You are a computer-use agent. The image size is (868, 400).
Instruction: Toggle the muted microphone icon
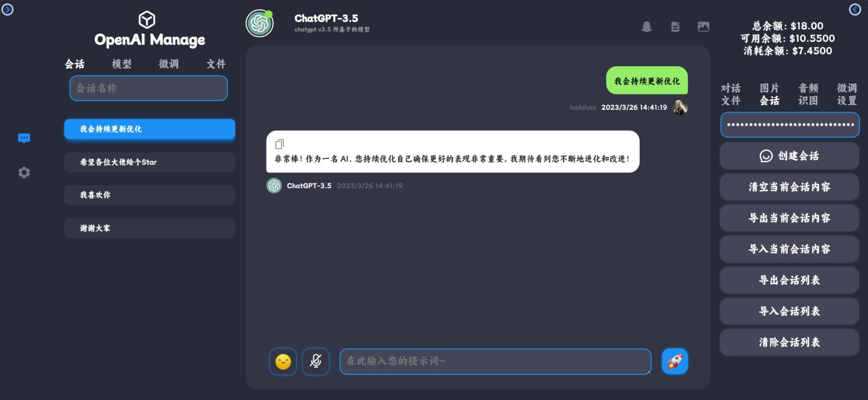316,361
